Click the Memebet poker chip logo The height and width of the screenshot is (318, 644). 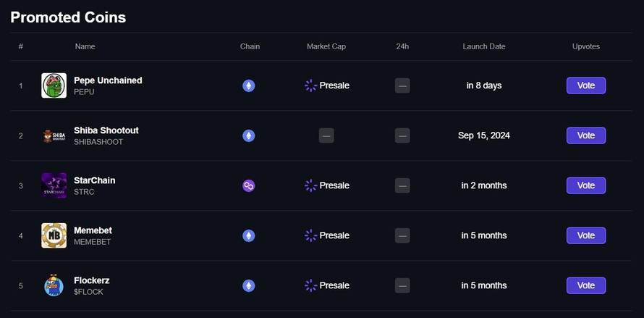click(54, 235)
